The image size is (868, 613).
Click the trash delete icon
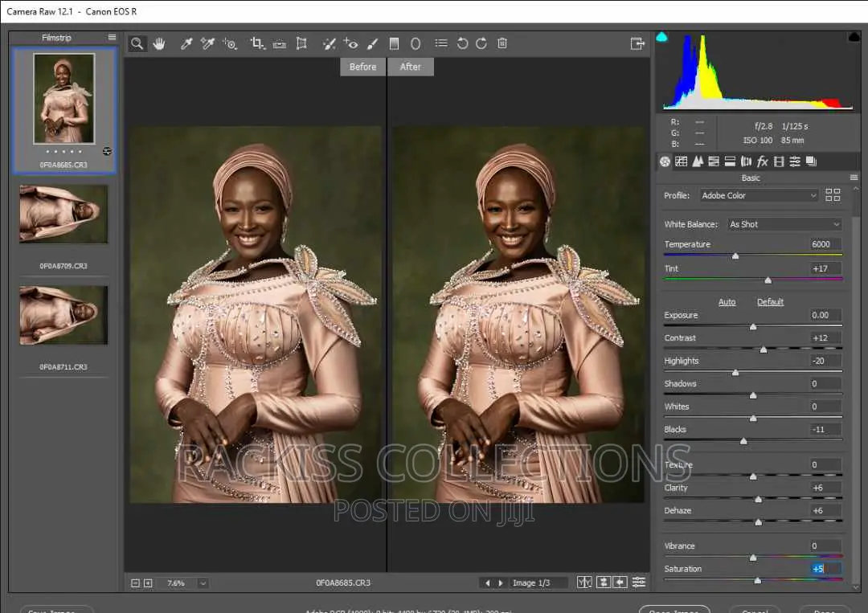click(x=502, y=43)
